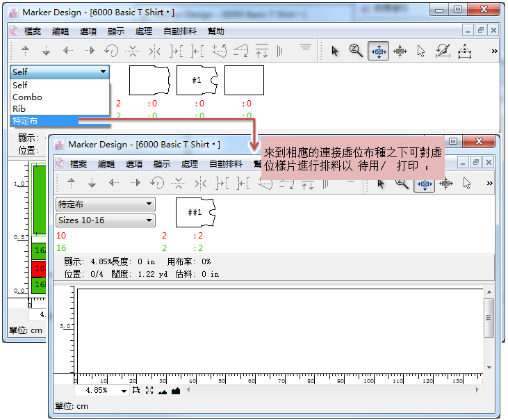Select the arrow pointer tool in top toolbar

335,51
